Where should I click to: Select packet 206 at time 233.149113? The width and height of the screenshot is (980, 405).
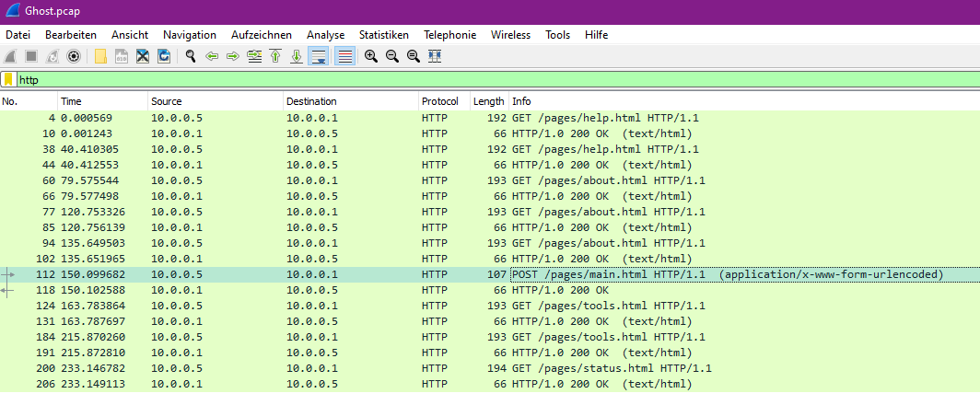[x=490, y=384]
